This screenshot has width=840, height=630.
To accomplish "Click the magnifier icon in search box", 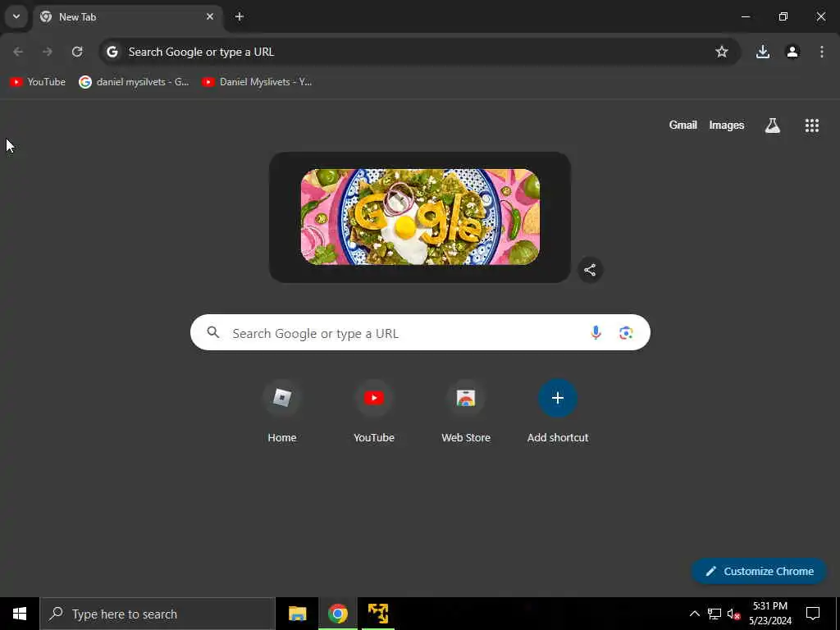I will (x=213, y=333).
